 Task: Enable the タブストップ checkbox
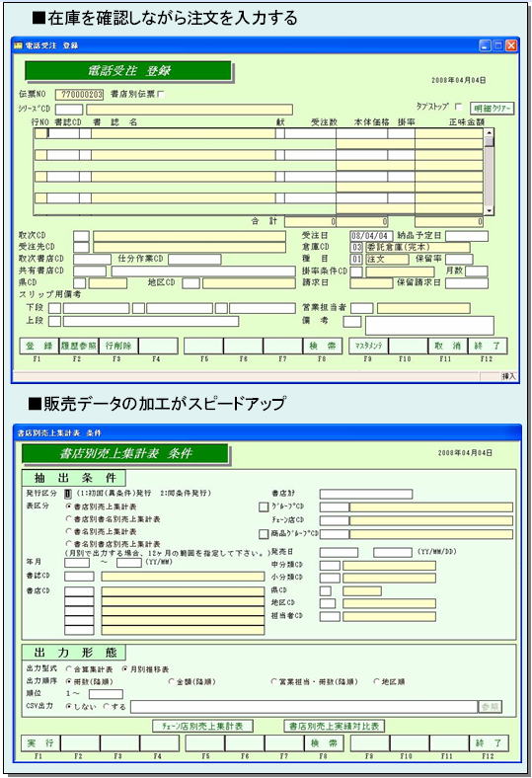[458, 107]
